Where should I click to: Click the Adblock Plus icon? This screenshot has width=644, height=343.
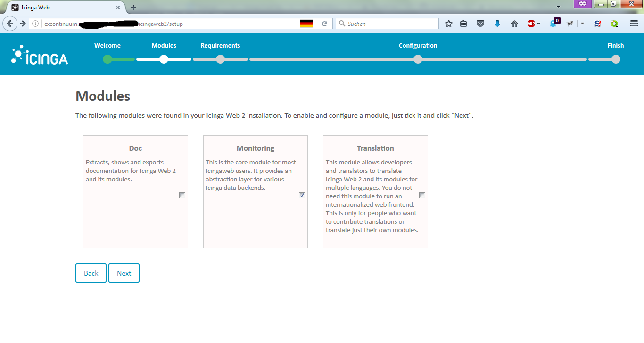531,24
